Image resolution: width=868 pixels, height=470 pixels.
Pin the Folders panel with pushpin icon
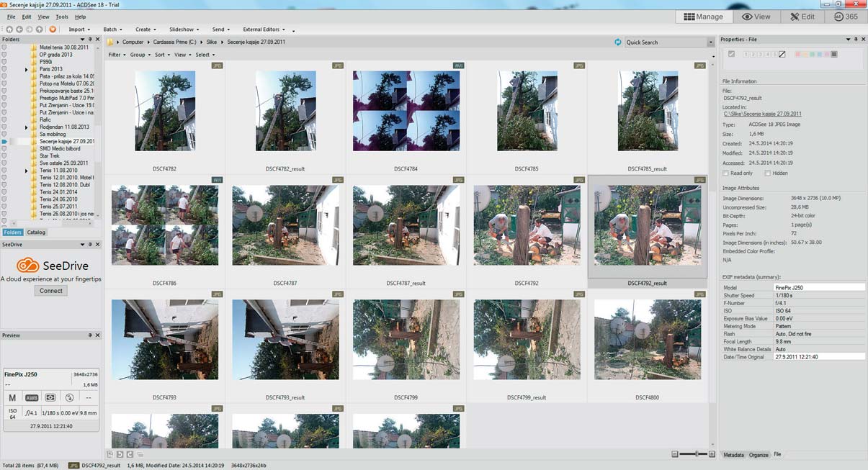tap(90, 40)
